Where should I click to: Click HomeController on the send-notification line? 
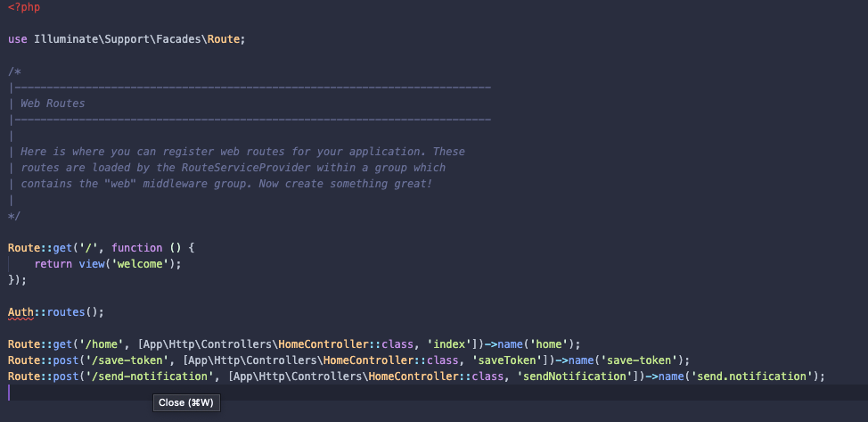[x=407, y=376]
